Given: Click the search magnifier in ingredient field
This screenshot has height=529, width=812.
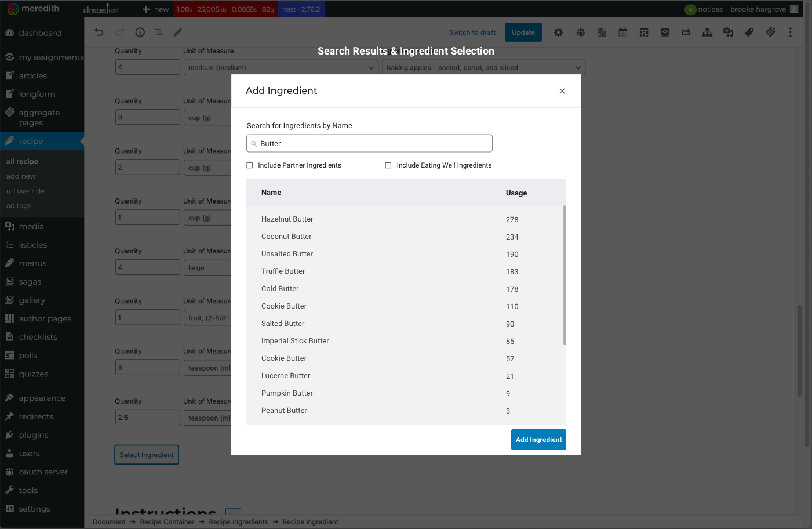Looking at the screenshot, I should [x=254, y=144].
